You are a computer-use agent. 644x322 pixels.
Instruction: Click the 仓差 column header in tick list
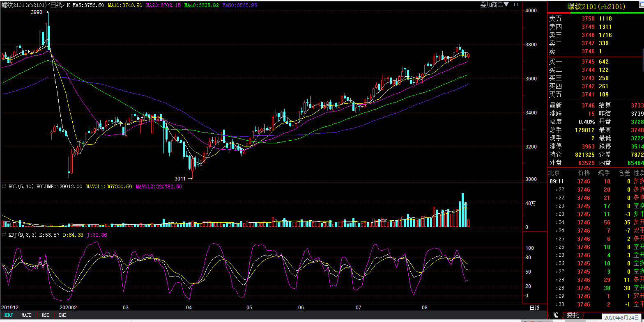click(x=624, y=173)
